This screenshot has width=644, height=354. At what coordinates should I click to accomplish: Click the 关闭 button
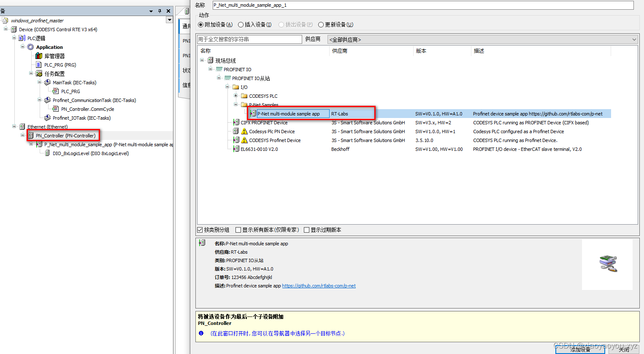point(624,349)
